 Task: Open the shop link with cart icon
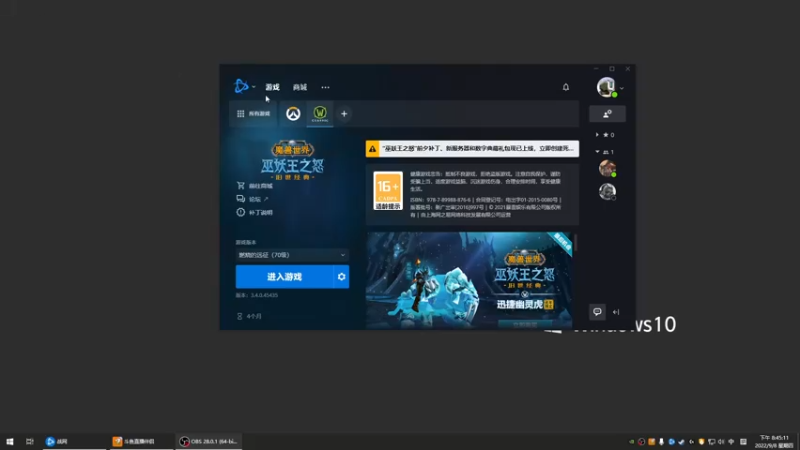click(x=255, y=186)
